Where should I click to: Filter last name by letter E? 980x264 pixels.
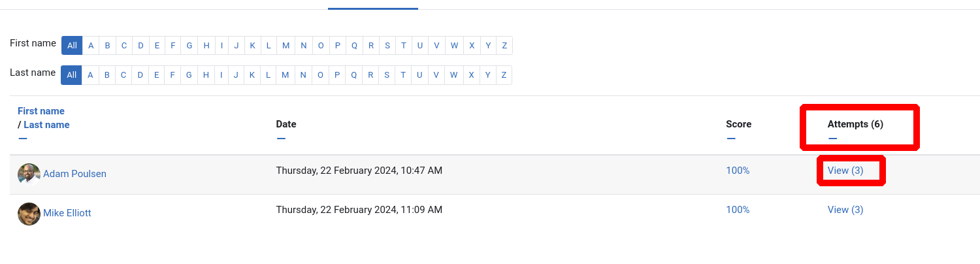click(156, 75)
